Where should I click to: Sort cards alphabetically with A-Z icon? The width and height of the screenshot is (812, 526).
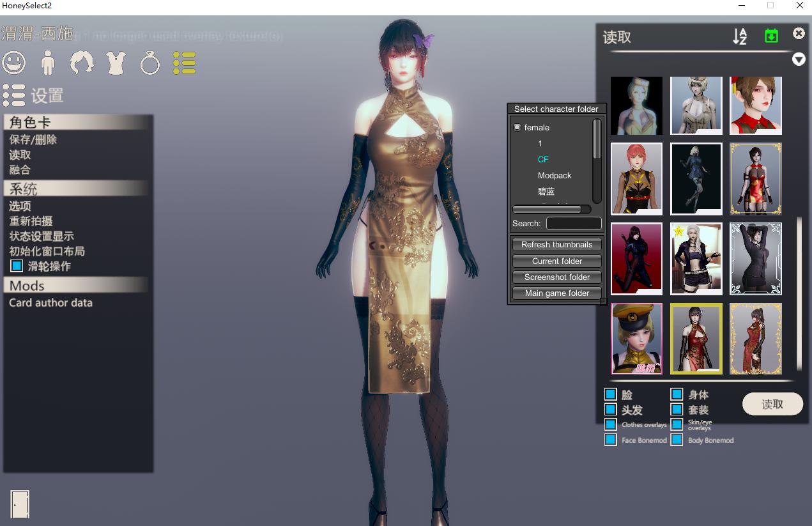point(740,36)
